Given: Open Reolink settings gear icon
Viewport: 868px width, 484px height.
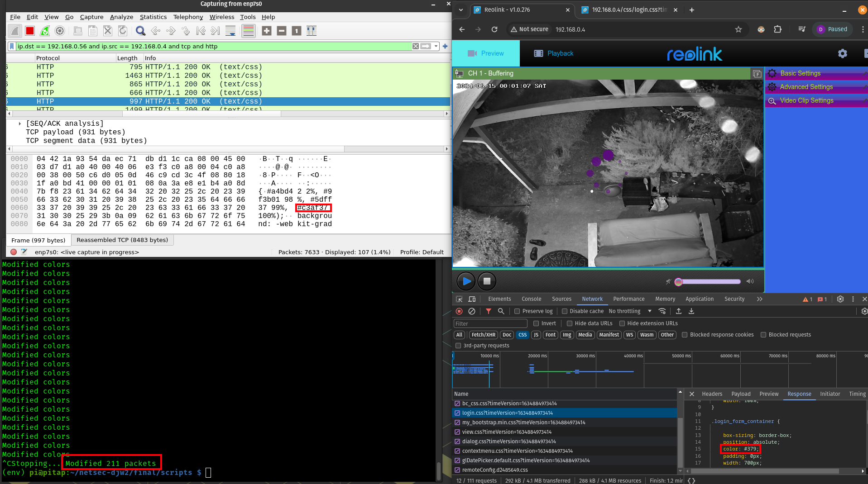Looking at the screenshot, I should pyautogui.click(x=842, y=53).
